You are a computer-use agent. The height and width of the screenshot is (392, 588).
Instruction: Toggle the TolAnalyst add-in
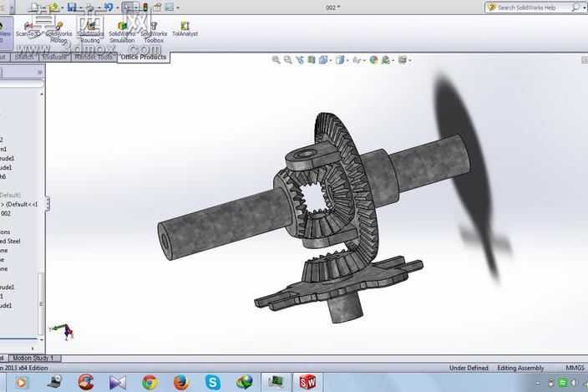pos(185,29)
